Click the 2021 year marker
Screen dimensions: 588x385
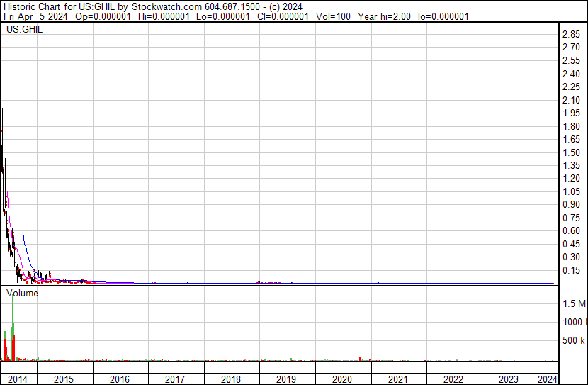point(398,379)
